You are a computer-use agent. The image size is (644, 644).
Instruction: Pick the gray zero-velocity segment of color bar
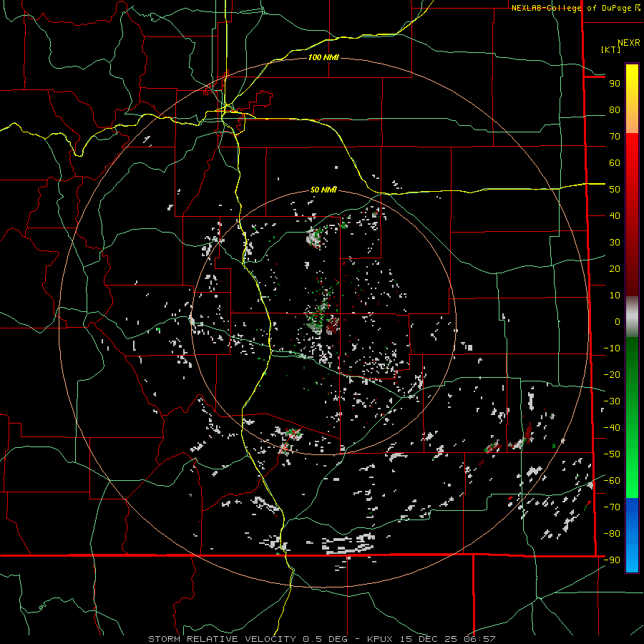pyautogui.click(x=632, y=317)
